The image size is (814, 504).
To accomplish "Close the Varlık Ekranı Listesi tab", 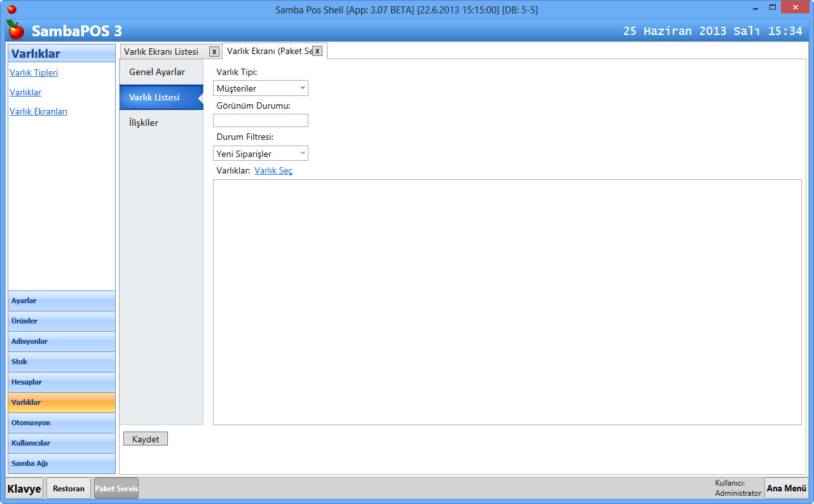I will tap(214, 51).
